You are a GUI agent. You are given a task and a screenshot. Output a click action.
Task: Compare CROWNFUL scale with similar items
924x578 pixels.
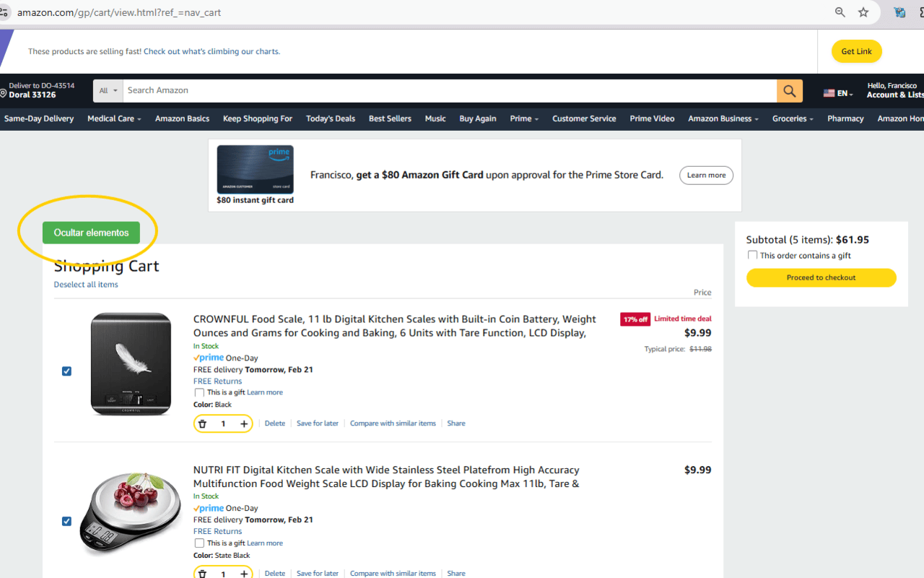click(393, 423)
